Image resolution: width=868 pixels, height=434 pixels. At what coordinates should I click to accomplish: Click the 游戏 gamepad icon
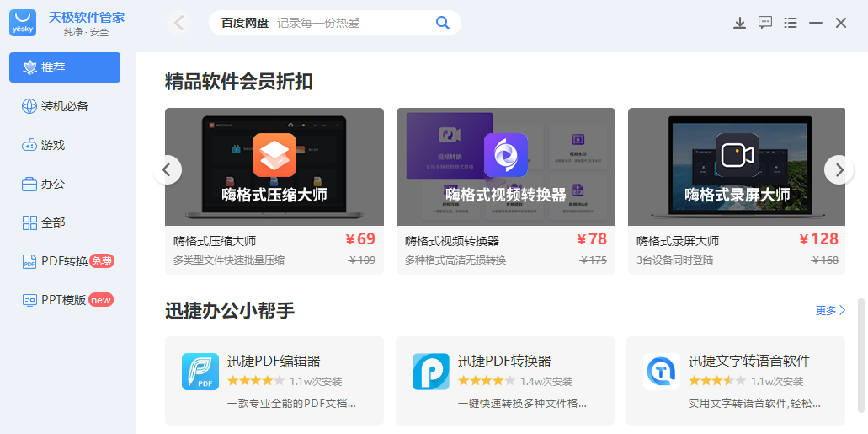29,145
